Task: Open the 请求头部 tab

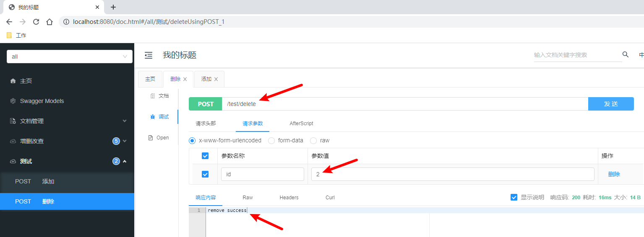Action: click(206, 124)
